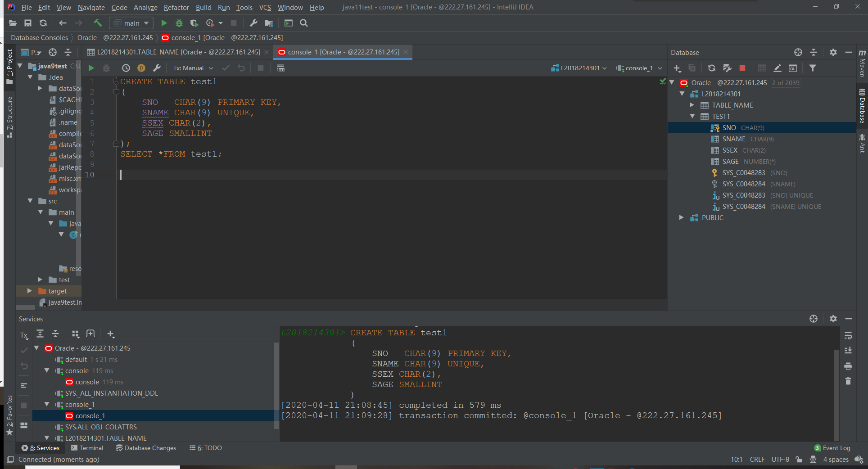Expand TABLE_NAME table node
This screenshot has height=469, width=868.
[x=692, y=105]
